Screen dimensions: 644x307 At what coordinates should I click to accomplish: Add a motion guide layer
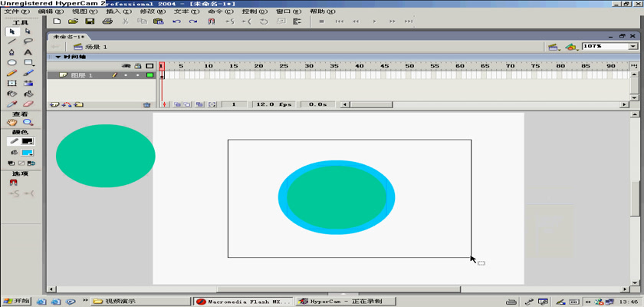tap(66, 105)
